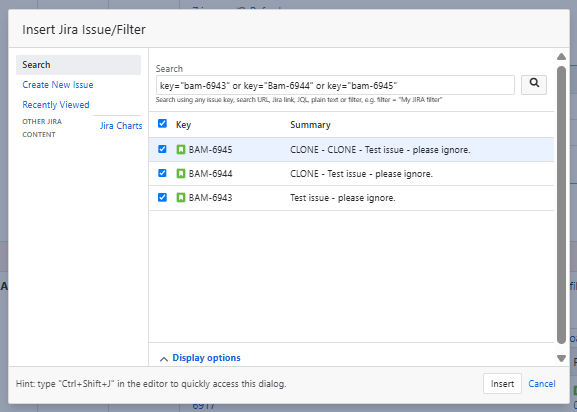Click the BAM-6945 key text
Screen dimensions: 577x412
[210, 150]
